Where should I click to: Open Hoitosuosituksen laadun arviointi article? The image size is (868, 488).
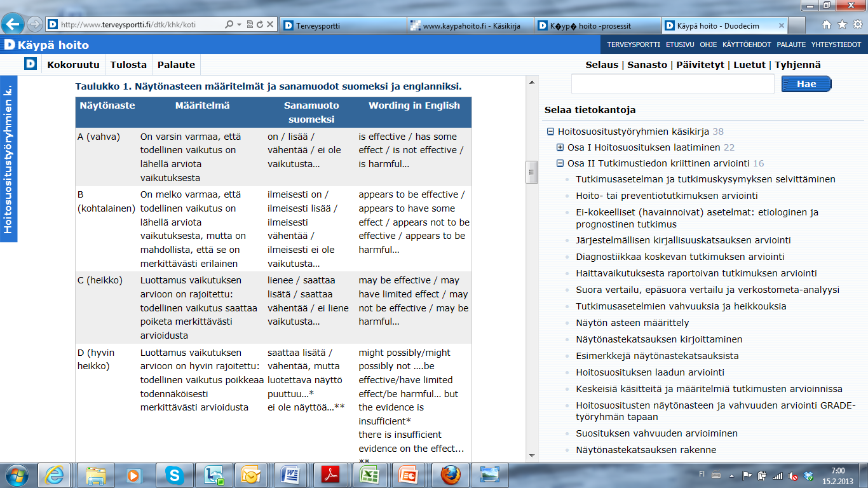tap(650, 372)
